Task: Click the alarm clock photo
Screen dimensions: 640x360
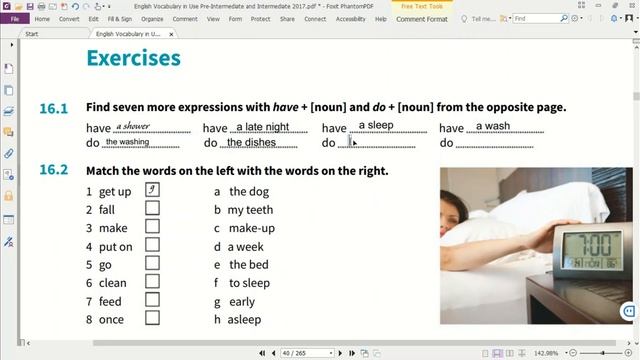Action: tap(536, 246)
